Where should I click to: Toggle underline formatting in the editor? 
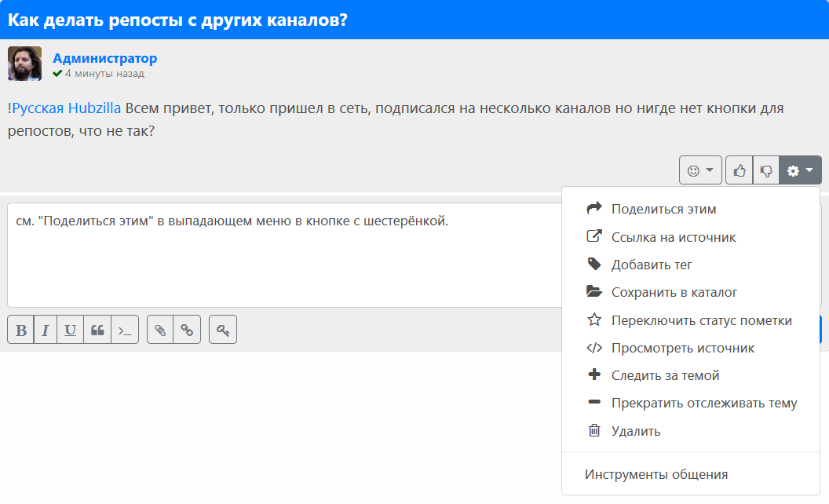(x=71, y=330)
